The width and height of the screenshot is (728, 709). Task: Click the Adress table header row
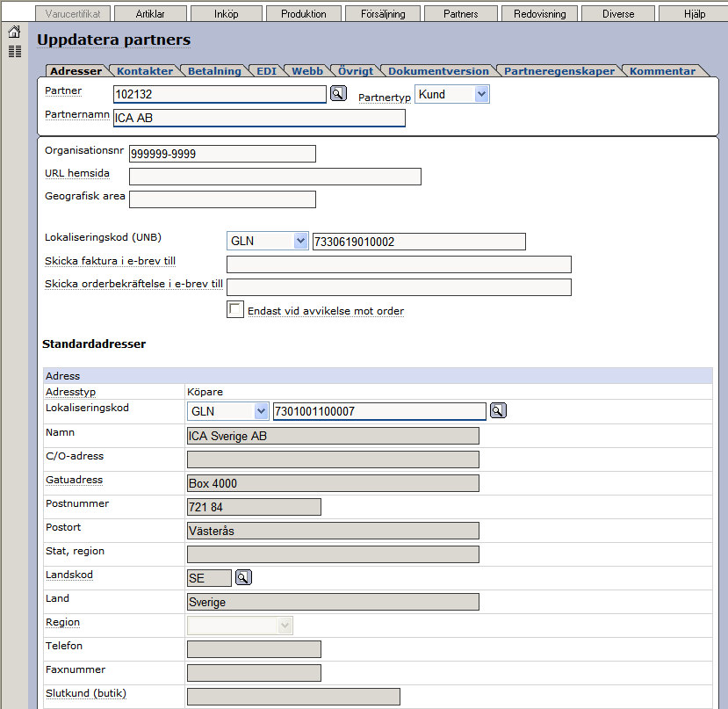pos(378,375)
